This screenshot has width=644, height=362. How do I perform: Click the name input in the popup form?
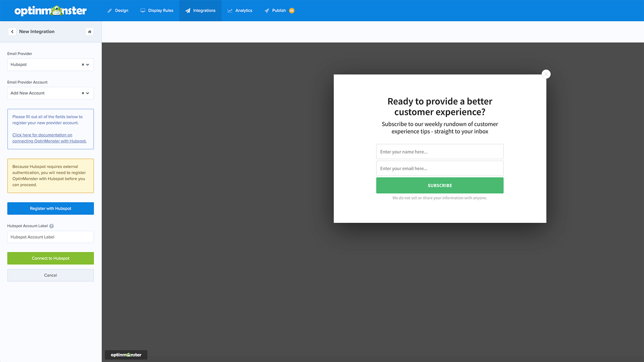coord(440,152)
